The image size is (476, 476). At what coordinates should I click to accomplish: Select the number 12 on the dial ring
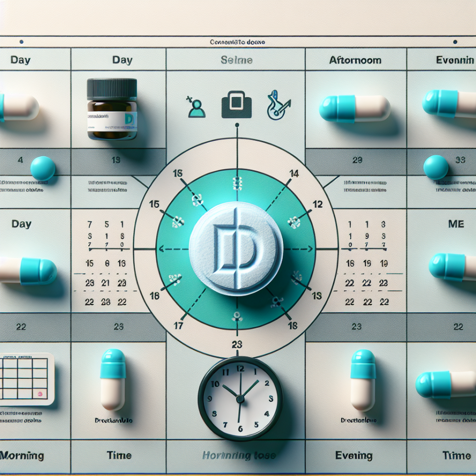coord(317,204)
